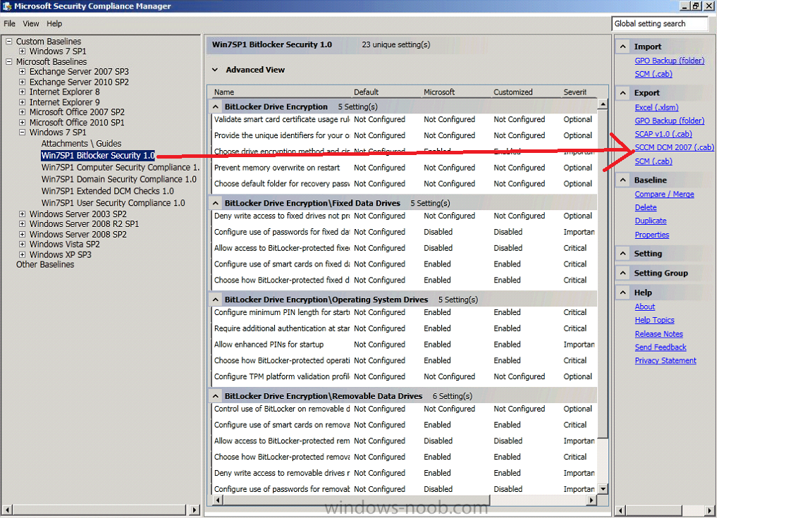Expand the Windows 7 SP1 node under Custom Baselines
This screenshot has width=812, height=518.
(23, 51)
